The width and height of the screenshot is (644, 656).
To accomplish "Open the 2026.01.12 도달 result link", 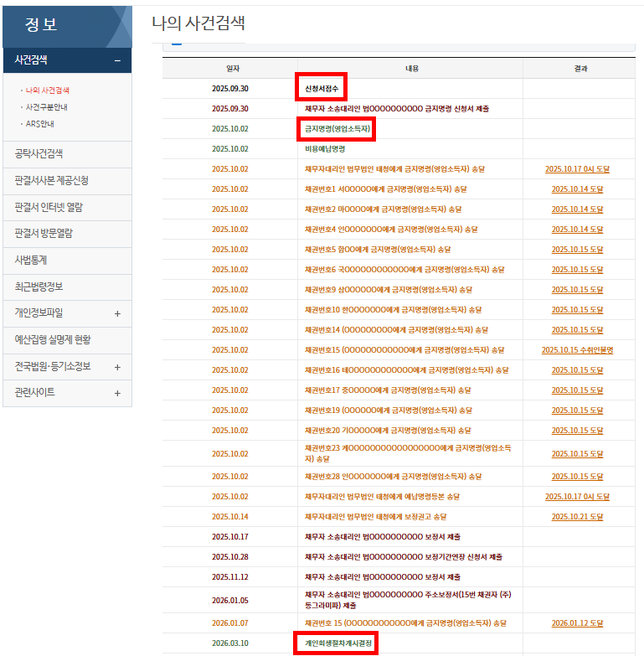I will coord(577,623).
